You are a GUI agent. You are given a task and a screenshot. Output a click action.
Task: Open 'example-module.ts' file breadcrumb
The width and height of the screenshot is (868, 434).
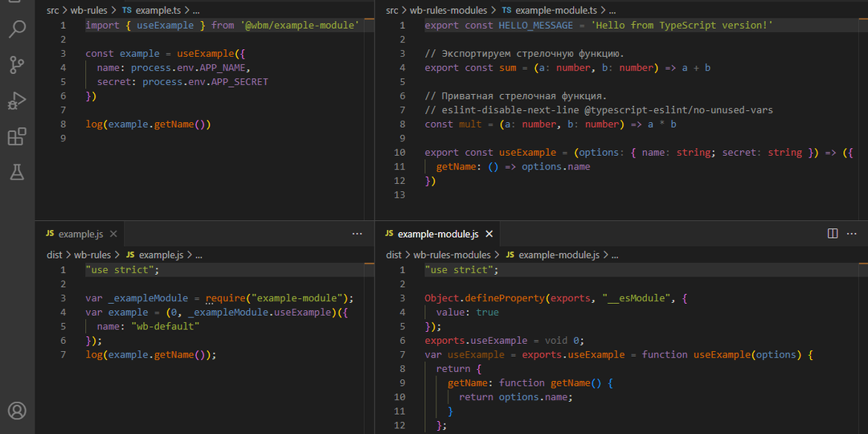(557, 10)
